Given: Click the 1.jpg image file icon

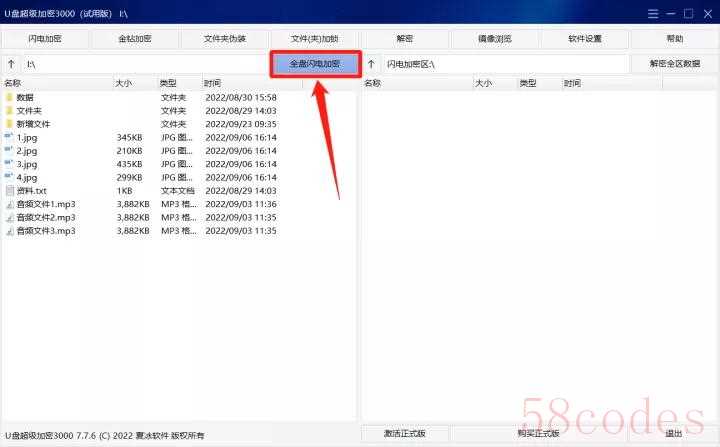Looking at the screenshot, I should point(9,137).
